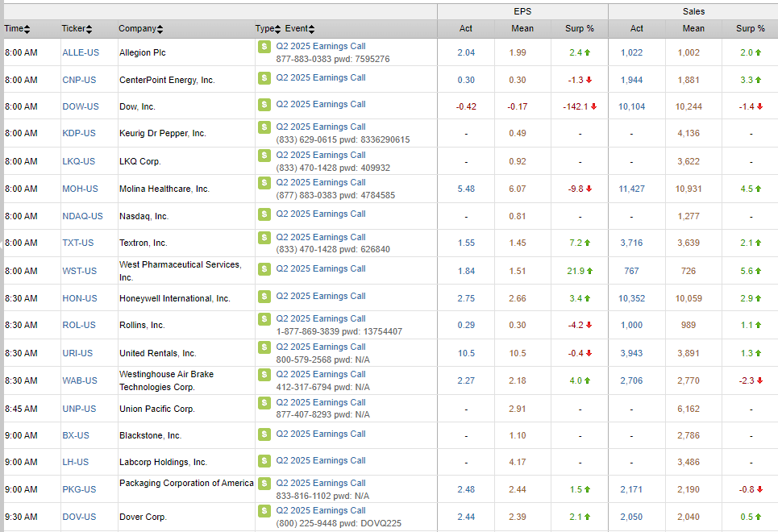Image resolution: width=778 pixels, height=532 pixels.
Task: Click the earnings icon for CenterPoint Energy
Action: (x=264, y=78)
